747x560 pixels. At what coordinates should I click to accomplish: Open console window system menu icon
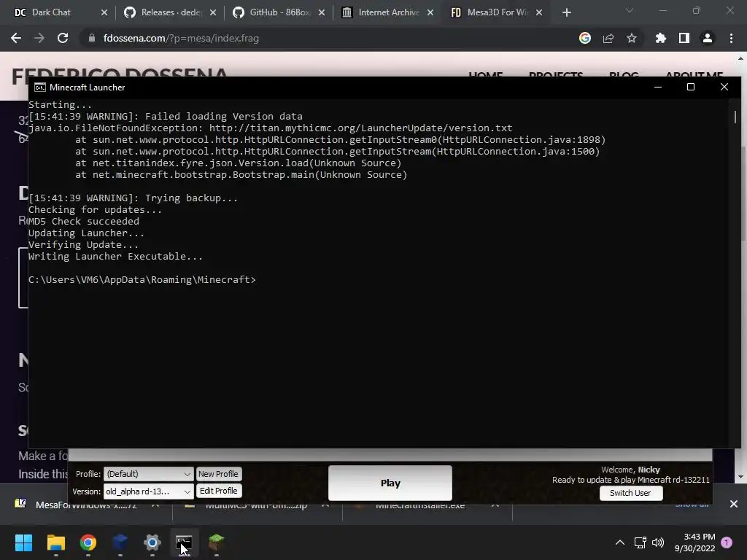click(40, 87)
